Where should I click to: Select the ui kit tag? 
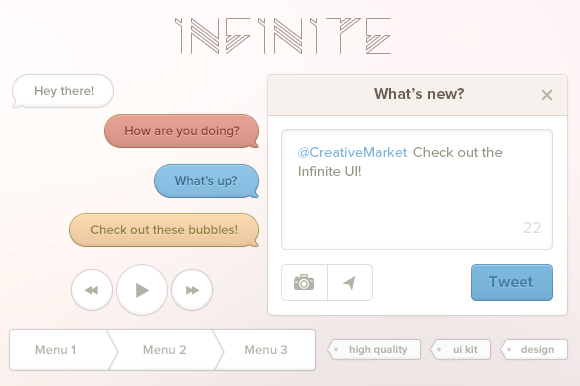[x=461, y=349]
